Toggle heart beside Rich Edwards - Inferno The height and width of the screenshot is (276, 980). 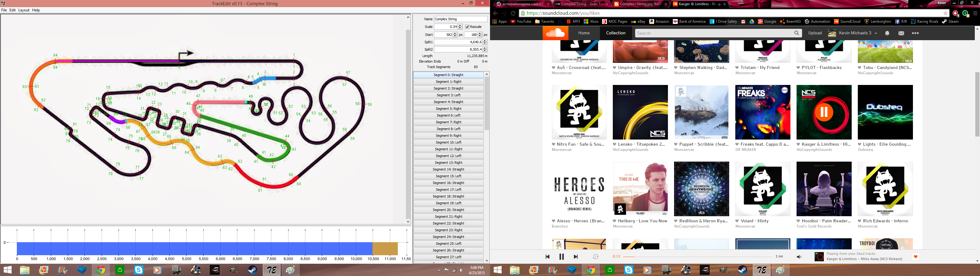click(860, 221)
